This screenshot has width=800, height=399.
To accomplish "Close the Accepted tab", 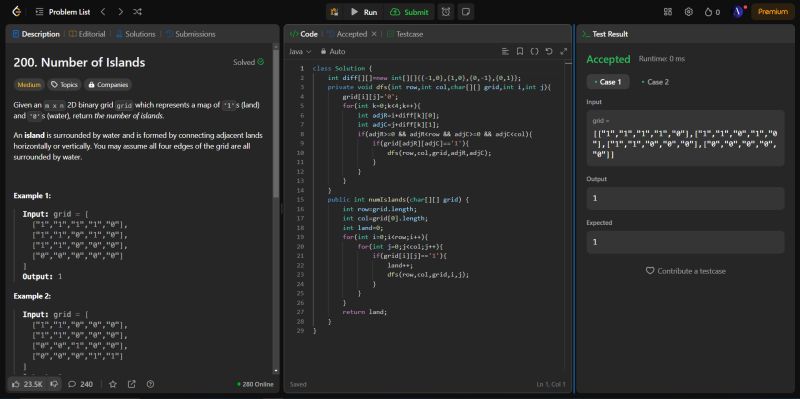I will coord(373,34).
